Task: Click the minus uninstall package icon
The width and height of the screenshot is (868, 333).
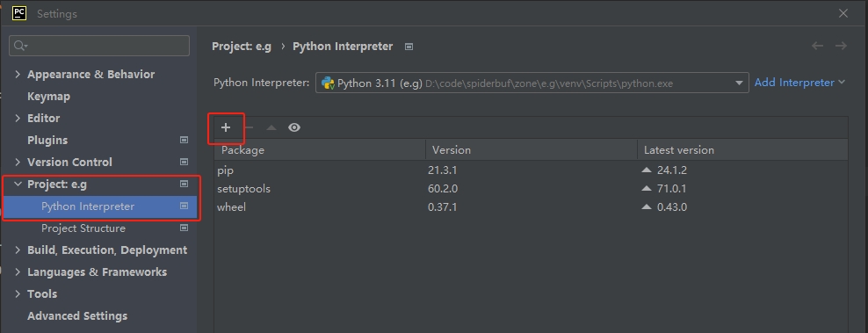Action: tap(249, 127)
